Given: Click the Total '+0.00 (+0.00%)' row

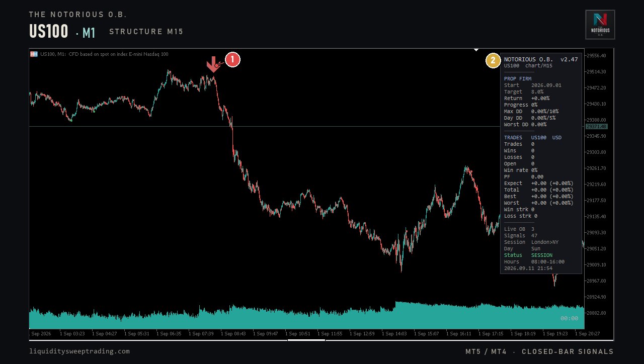Looking at the screenshot, I should [539, 190].
